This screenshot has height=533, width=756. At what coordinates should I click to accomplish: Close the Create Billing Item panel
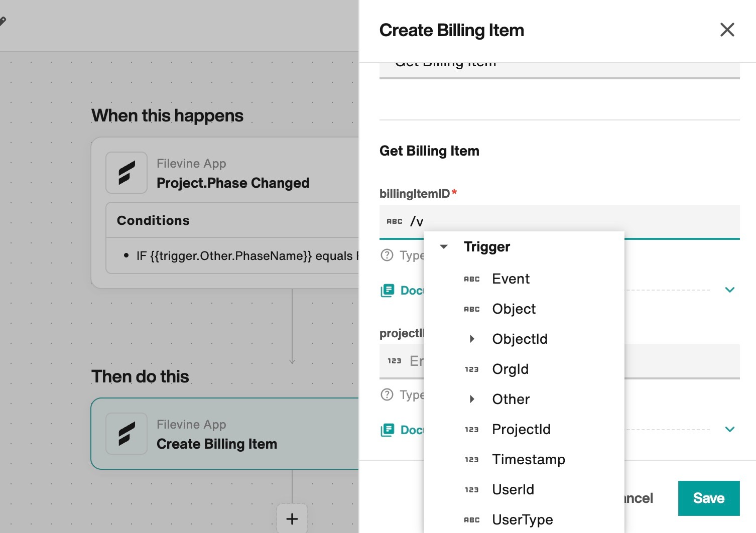[x=727, y=30]
